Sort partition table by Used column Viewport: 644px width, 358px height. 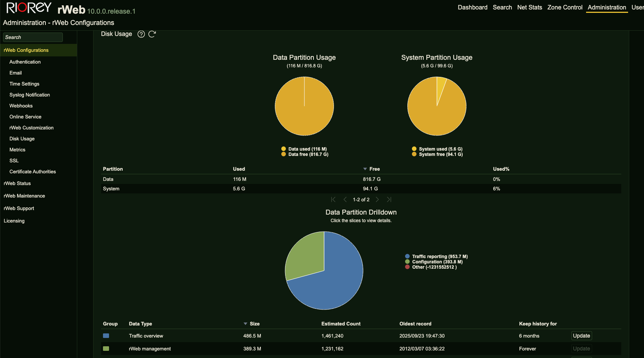pos(239,169)
